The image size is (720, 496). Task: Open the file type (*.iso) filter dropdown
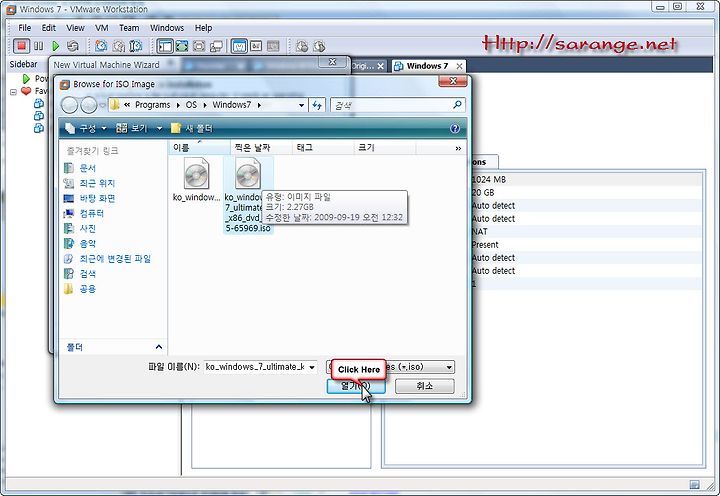449,367
